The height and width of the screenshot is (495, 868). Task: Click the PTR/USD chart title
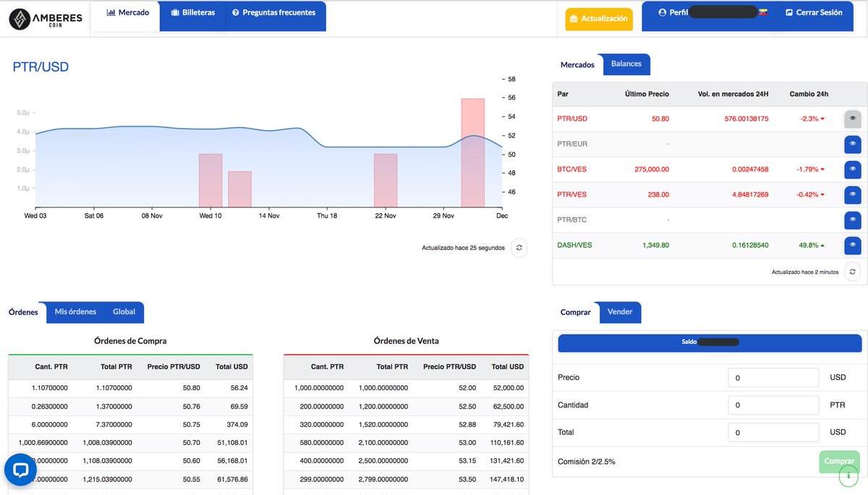coord(41,67)
